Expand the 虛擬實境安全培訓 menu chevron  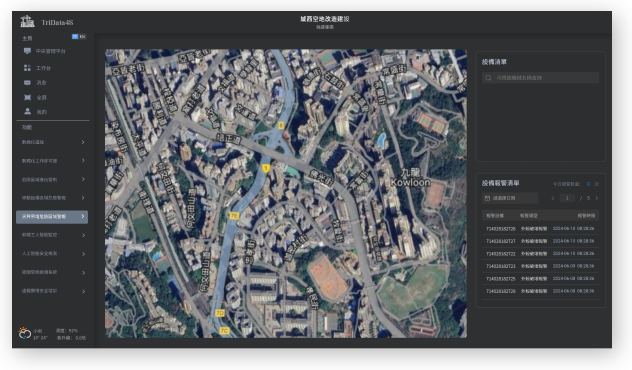[x=83, y=291]
